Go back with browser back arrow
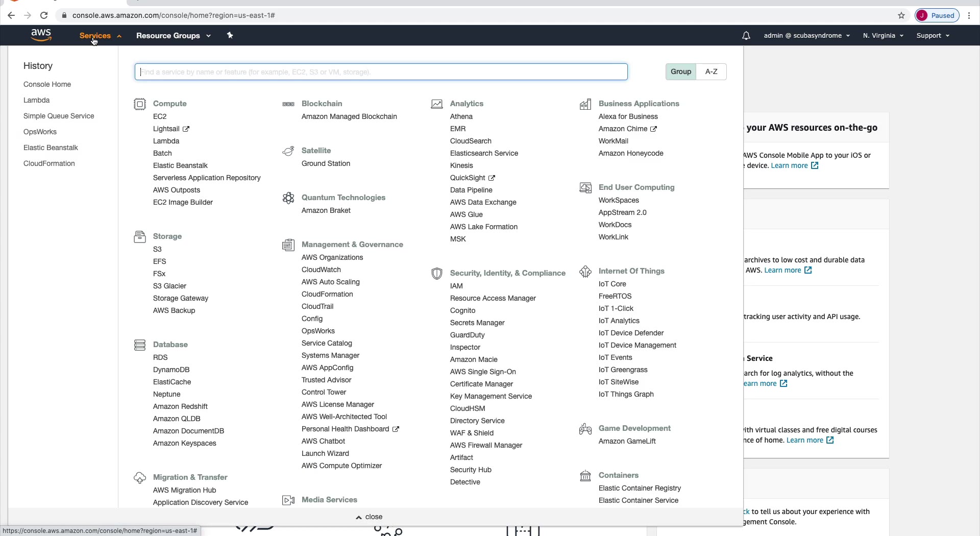 click(x=11, y=15)
